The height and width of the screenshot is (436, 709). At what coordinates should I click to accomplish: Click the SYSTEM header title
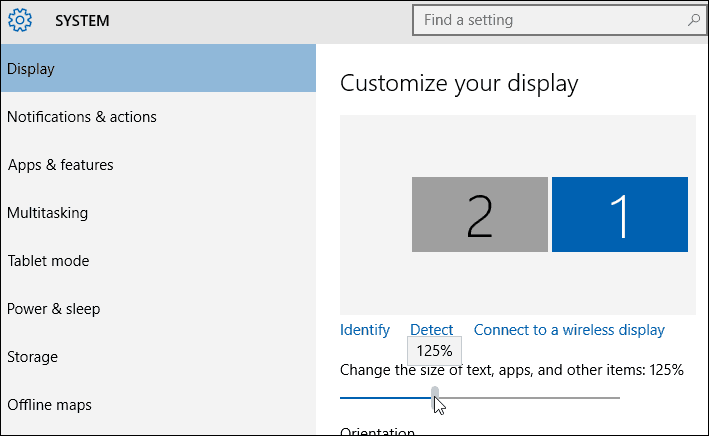coord(82,21)
